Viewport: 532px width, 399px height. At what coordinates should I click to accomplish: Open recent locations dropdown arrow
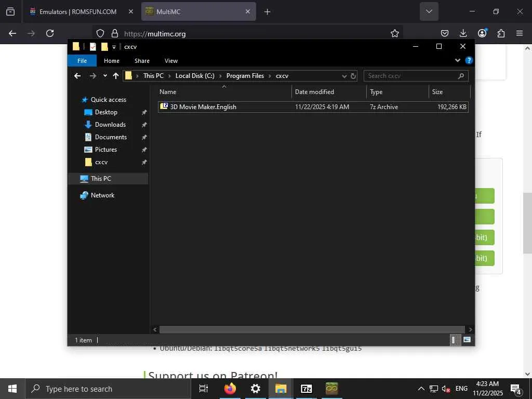tap(105, 76)
